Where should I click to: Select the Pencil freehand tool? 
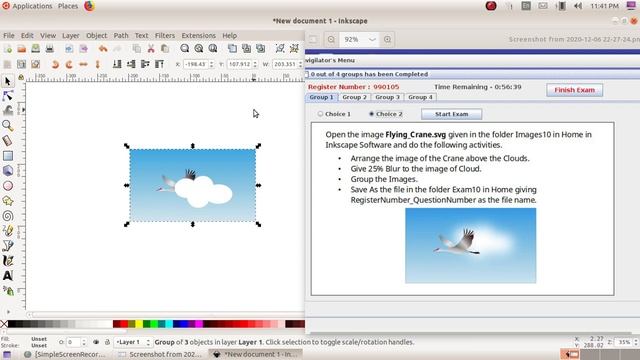click(x=7, y=231)
